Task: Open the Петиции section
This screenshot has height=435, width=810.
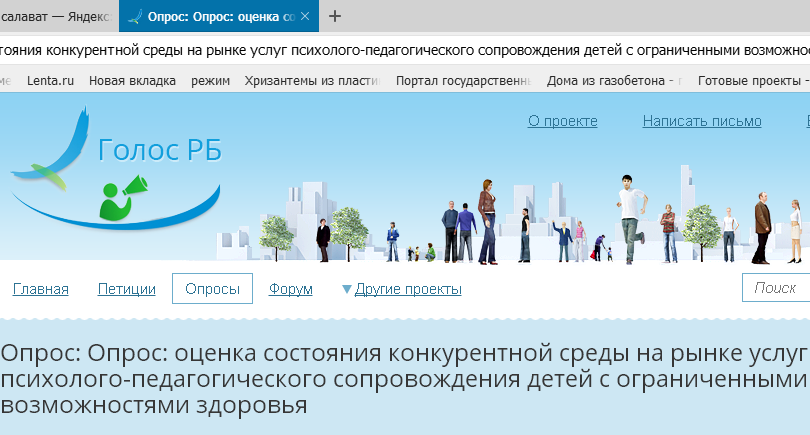Action: pos(126,289)
